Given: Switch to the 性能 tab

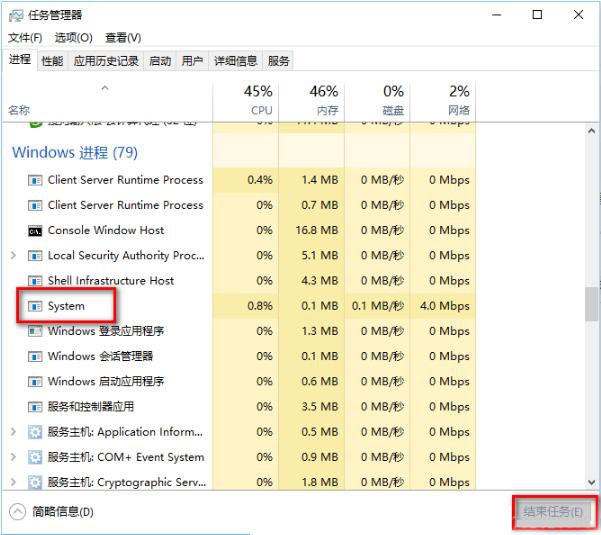Looking at the screenshot, I should [53, 61].
